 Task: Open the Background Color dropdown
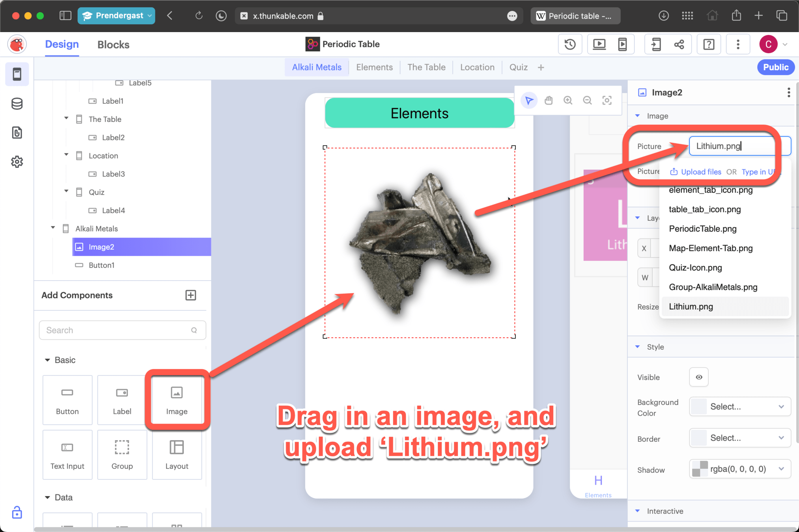click(x=739, y=407)
